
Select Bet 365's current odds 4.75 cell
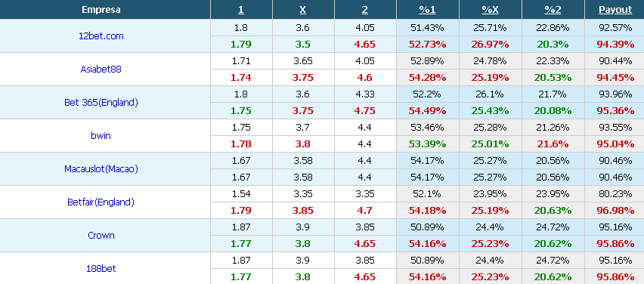(x=365, y=111)
